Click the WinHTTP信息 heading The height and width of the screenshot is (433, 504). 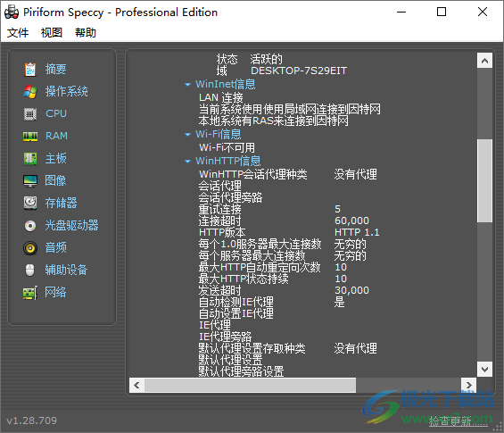point(228,161)
